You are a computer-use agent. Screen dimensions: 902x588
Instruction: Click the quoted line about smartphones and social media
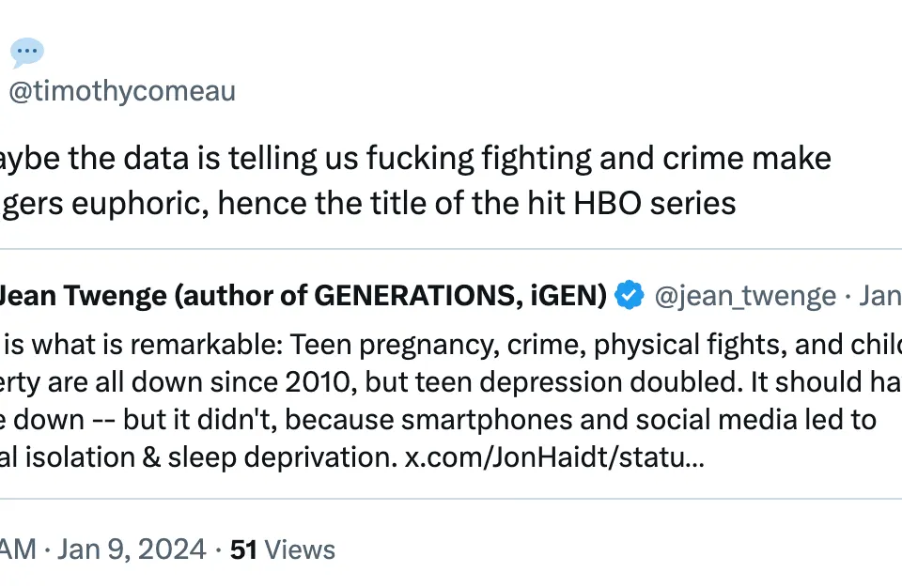438,420
